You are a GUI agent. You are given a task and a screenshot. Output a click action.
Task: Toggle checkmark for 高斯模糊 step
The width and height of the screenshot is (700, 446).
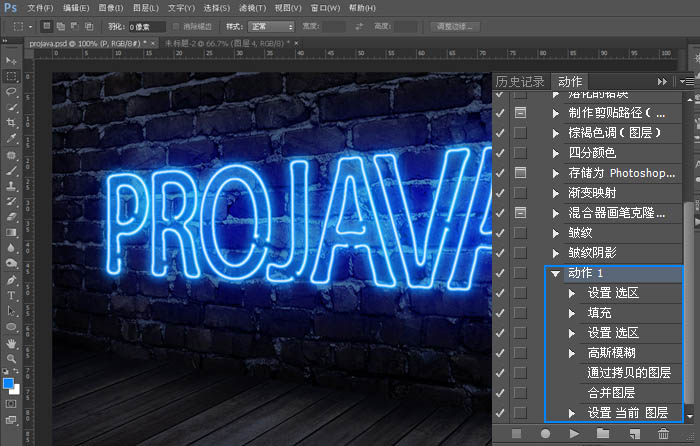[x=500, y=353]
